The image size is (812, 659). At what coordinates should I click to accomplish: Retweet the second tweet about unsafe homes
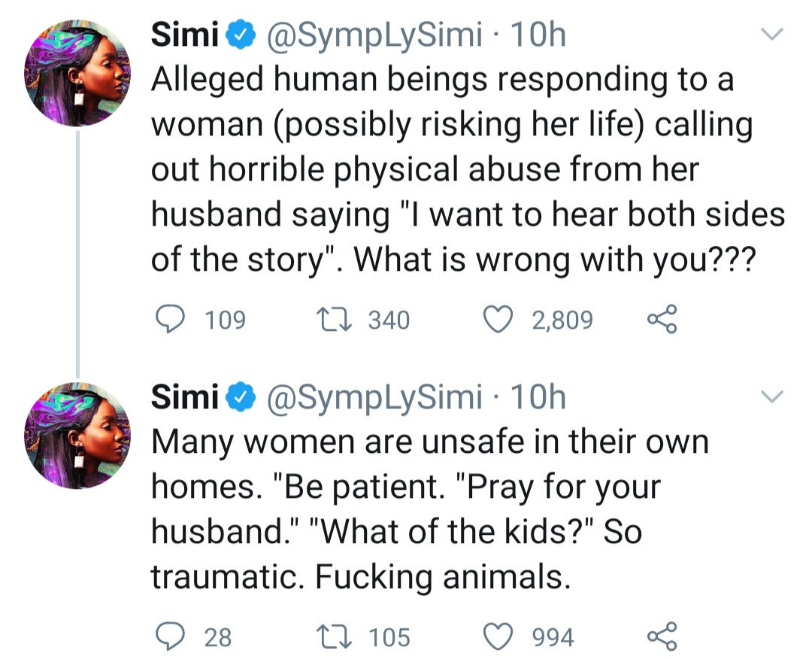(334, 636)
